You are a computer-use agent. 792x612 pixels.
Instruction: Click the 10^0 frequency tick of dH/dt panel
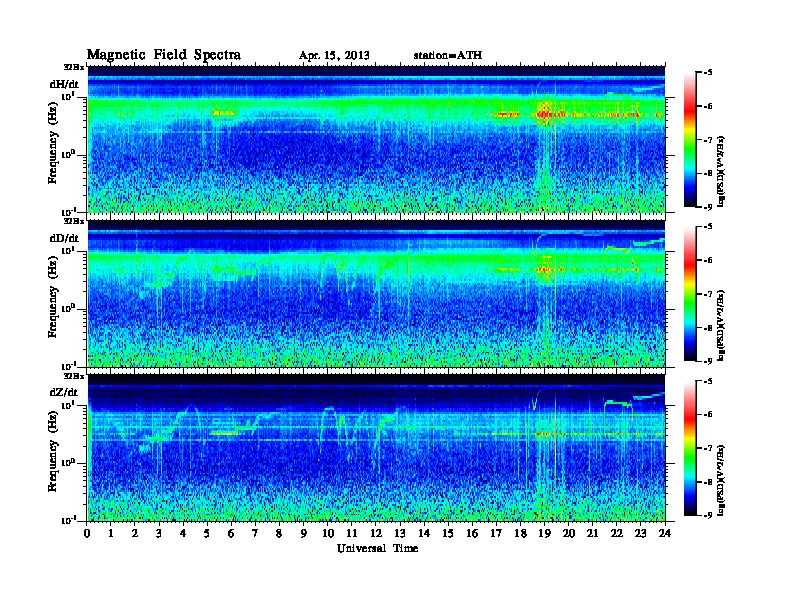[67, 154]
